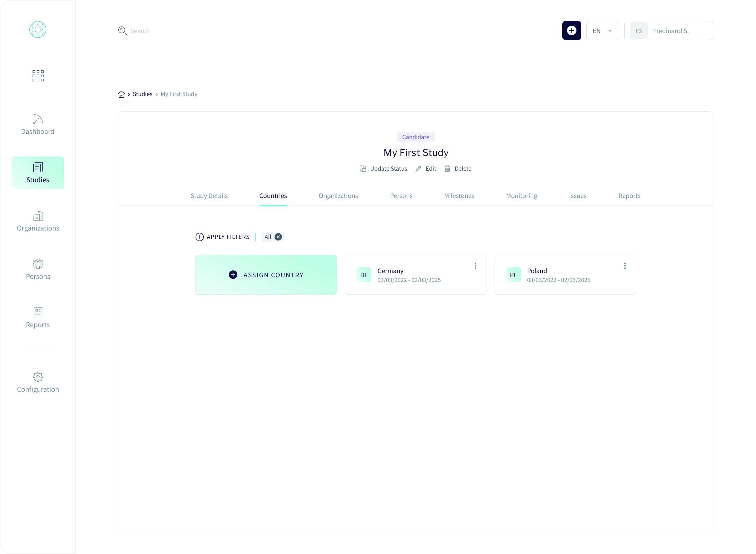Click the Delete trash icon

point(447,168)
